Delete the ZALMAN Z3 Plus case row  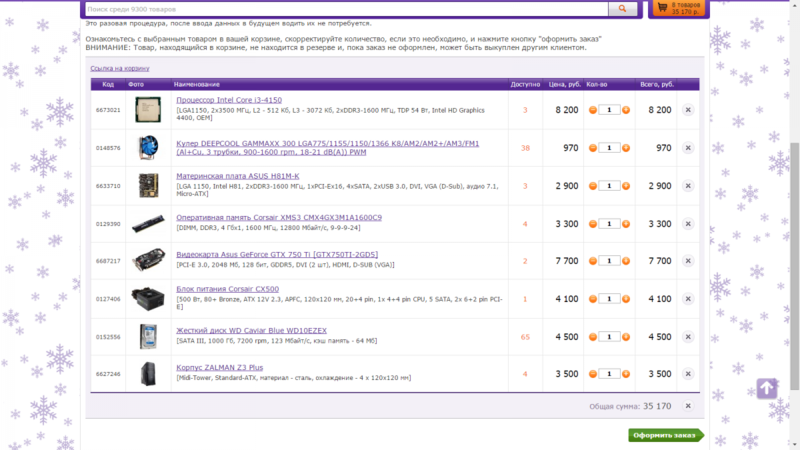coord(687,374)
